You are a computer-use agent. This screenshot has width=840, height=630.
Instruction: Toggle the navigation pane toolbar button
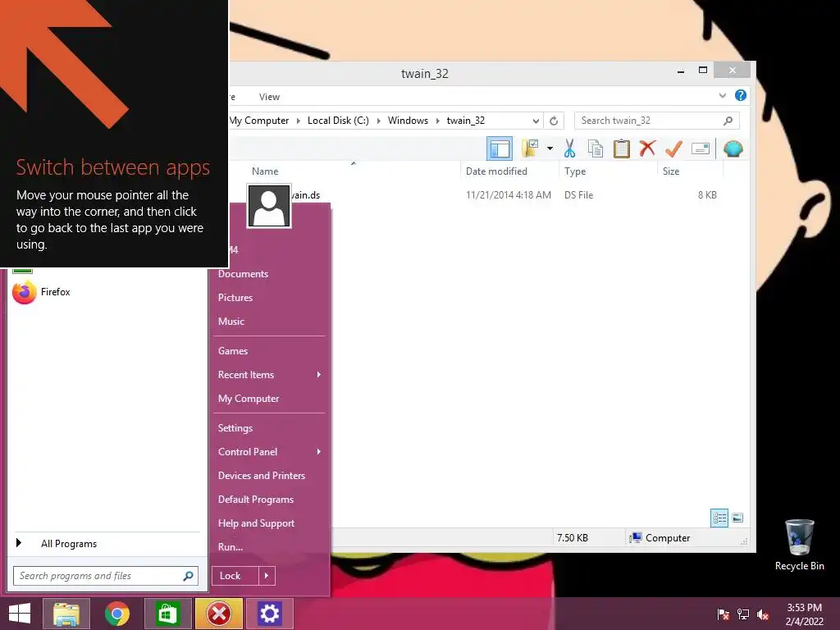tap(500, 149)
